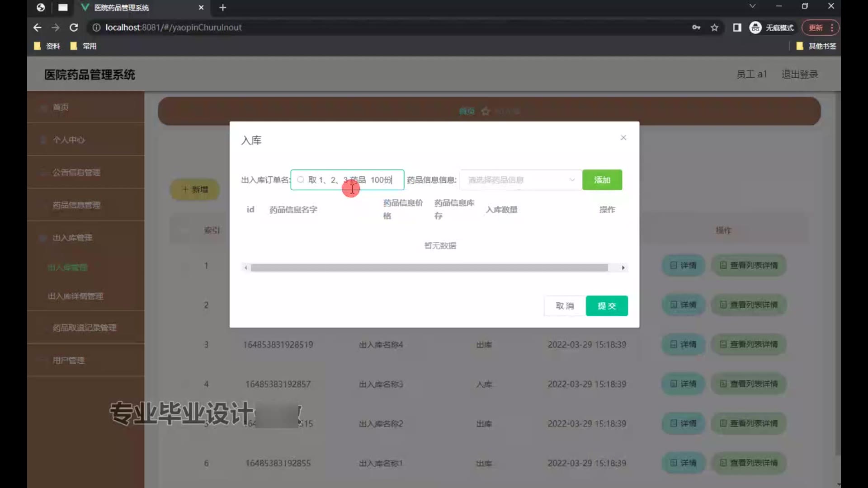This screenshot has height=488, width=868.
Task: Click the site info icon before URL
Action: 96,28
